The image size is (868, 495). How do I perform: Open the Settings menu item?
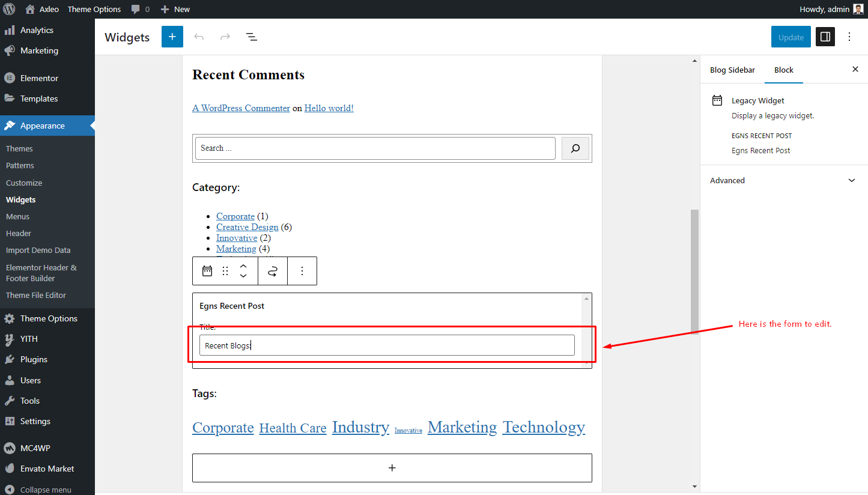tap(47, 421)
